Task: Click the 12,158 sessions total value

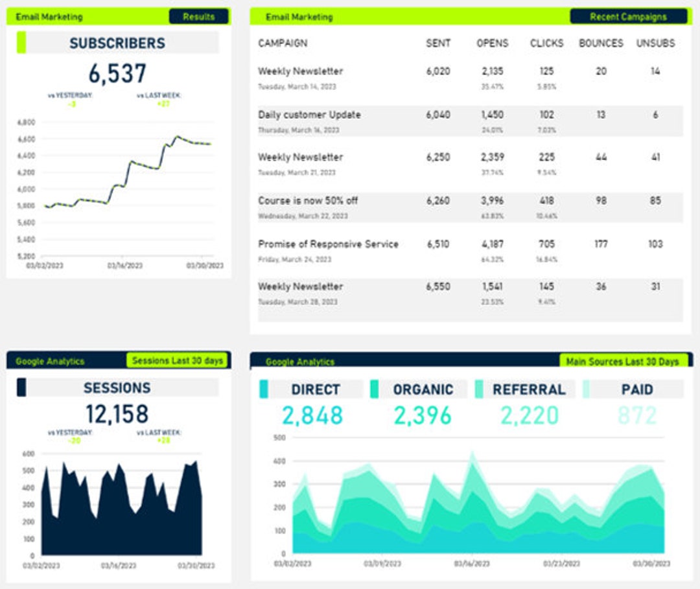Action: coord(117,414)
